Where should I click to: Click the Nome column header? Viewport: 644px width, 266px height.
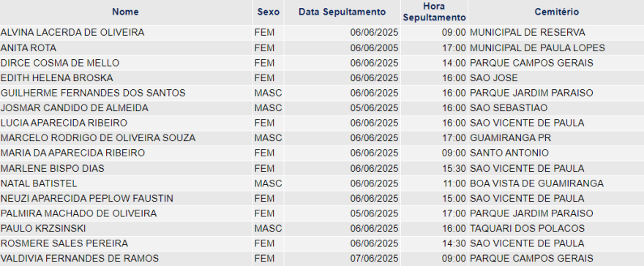point(125,12)
